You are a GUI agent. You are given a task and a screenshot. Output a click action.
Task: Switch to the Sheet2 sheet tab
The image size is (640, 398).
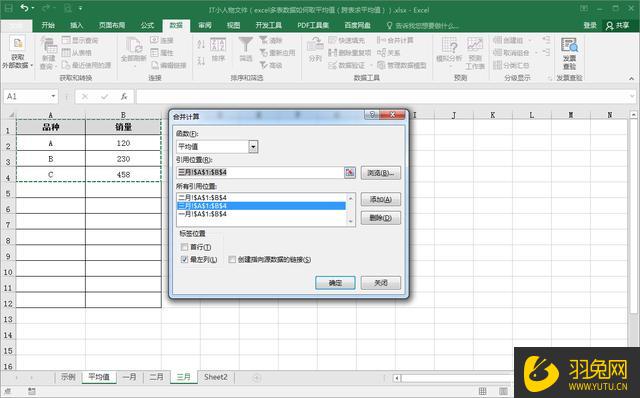pos(216,377)
